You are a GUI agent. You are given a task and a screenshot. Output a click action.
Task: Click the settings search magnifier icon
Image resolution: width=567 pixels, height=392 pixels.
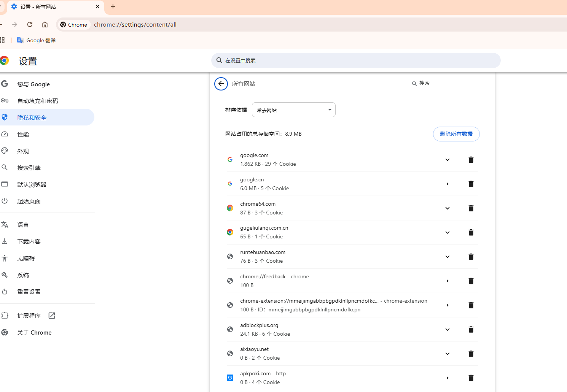[219, 60]
